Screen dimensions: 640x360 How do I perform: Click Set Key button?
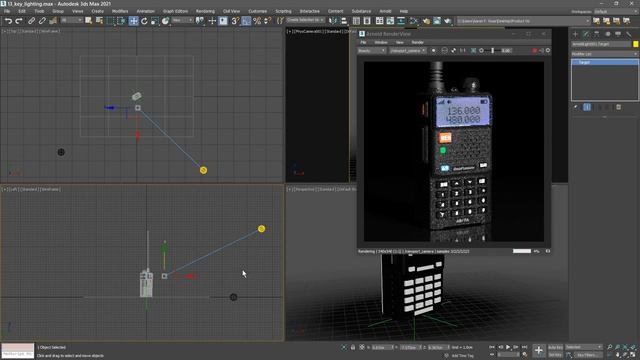(556, 355)
